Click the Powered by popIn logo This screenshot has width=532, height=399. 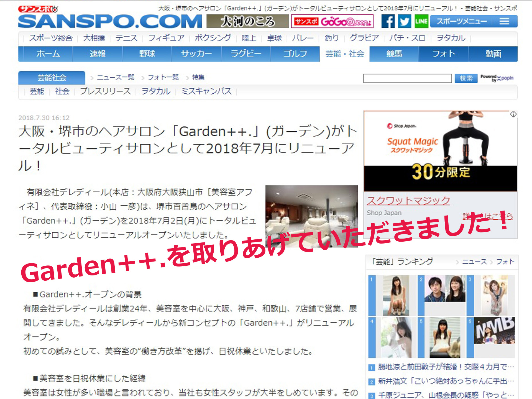click(x=497, y=78)
